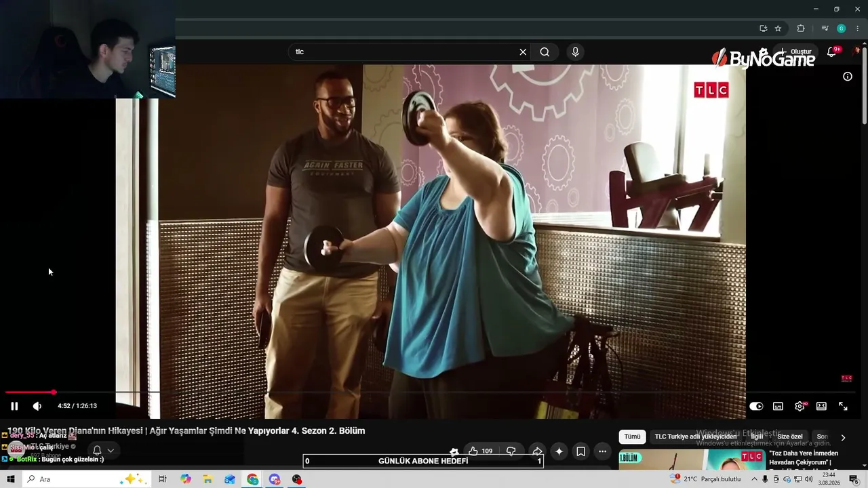Click the Oluştur create button

point(794,52)
